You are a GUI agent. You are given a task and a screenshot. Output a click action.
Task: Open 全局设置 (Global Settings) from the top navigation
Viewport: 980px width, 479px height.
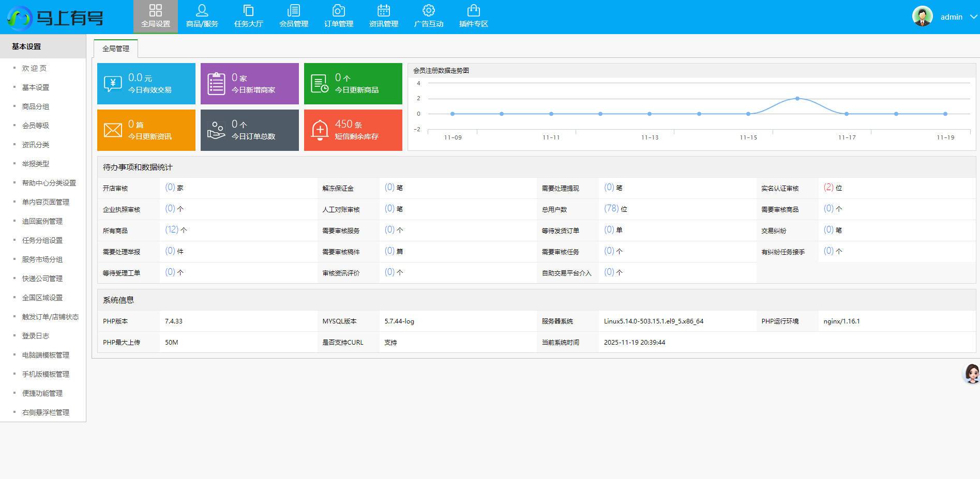pos(155,16)
